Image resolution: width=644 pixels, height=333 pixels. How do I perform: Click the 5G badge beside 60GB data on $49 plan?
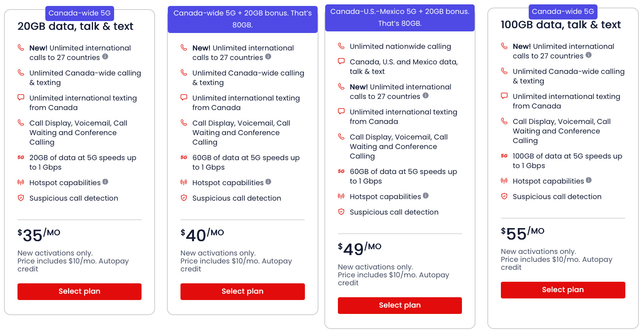point(341,171)
